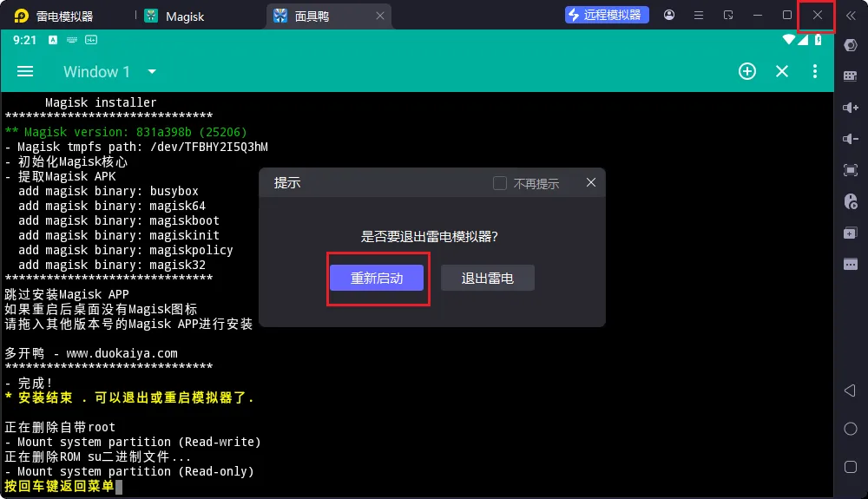This screenshot has height=499, width=868.
Task: Click the multi-window icon in the title bar
Action: [728, 16]
